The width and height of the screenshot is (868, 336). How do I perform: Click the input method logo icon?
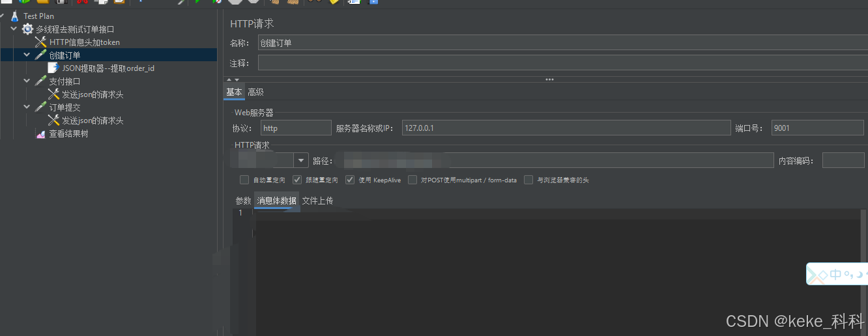[817, 275]
